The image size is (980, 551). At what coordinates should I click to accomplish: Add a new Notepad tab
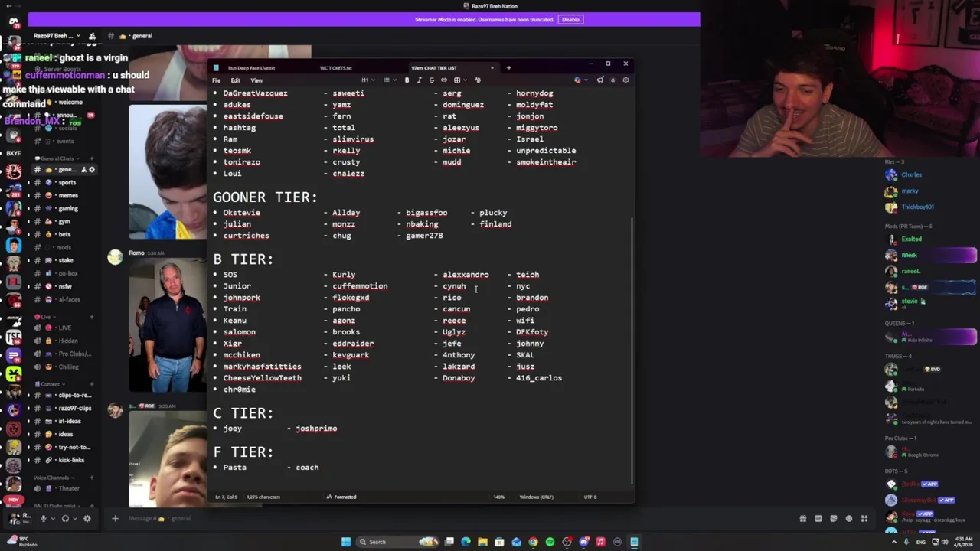[x=508, y=68]
